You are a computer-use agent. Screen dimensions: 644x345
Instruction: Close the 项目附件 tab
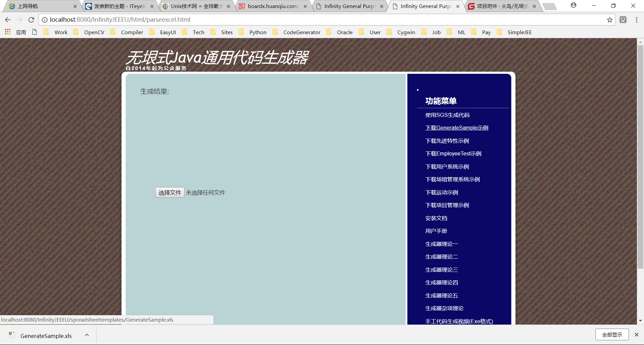point(534,6)
